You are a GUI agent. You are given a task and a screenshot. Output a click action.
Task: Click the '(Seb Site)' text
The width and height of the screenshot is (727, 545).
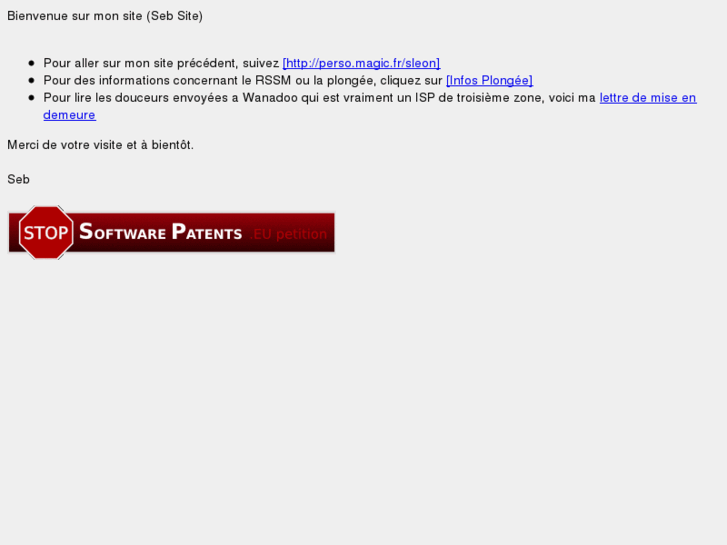click(x=175, y=16)
